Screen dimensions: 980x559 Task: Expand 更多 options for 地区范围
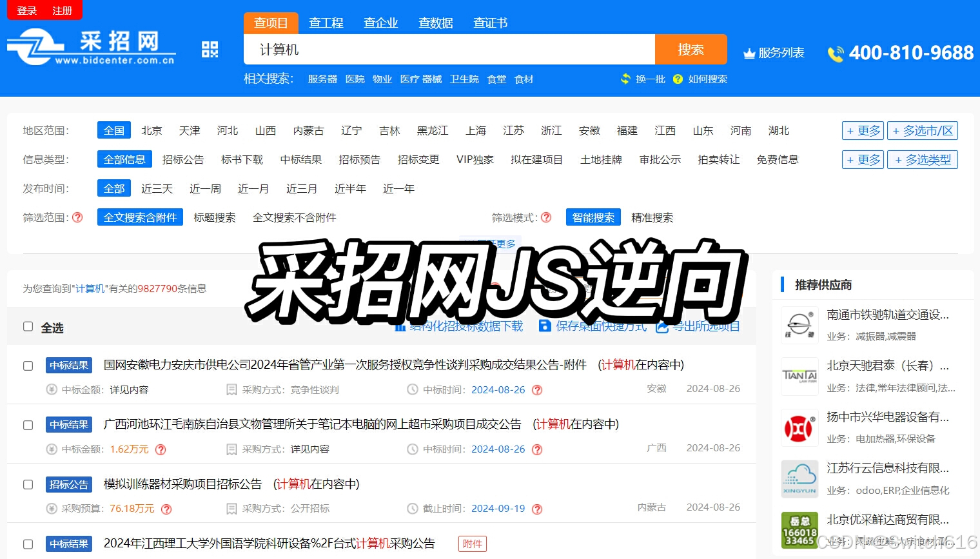[x=863, y=130]
